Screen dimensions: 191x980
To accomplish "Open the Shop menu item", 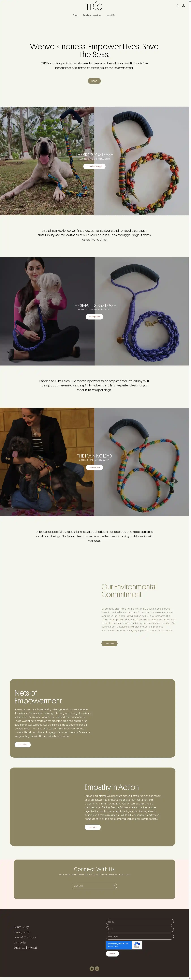I will click(75, 15).
